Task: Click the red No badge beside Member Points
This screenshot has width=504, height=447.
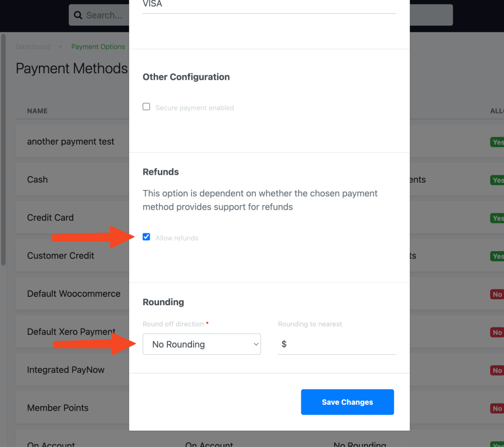Action: point(497,408)
